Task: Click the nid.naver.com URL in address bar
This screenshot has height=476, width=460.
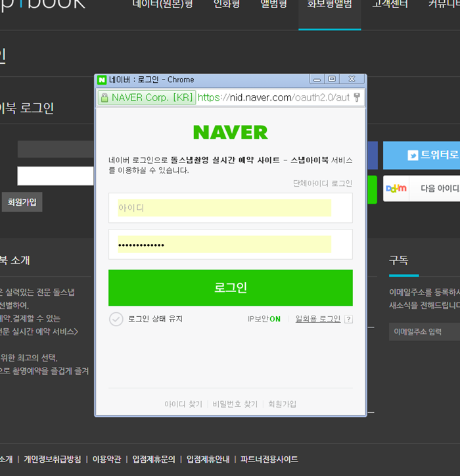Action: pos(273,97)
